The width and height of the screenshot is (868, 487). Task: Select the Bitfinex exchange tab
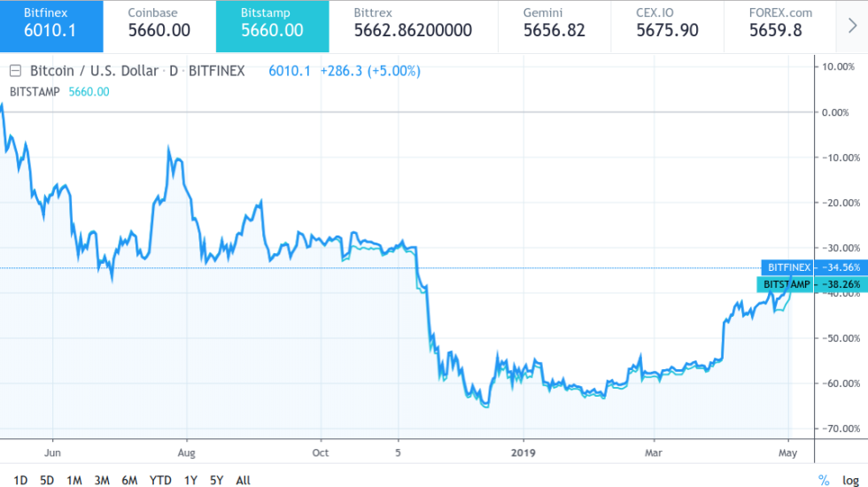[x=51, y=27]
